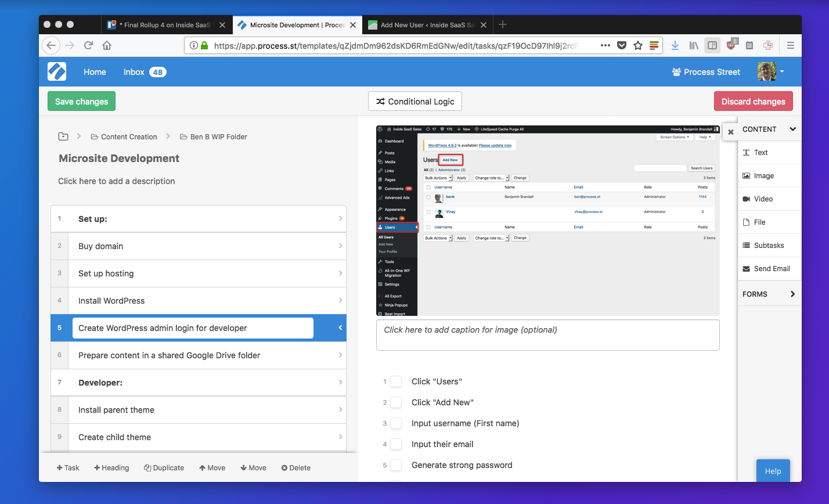
Task: Open Ben B WIP Folder breadcrumb
Action: point(213,136)
